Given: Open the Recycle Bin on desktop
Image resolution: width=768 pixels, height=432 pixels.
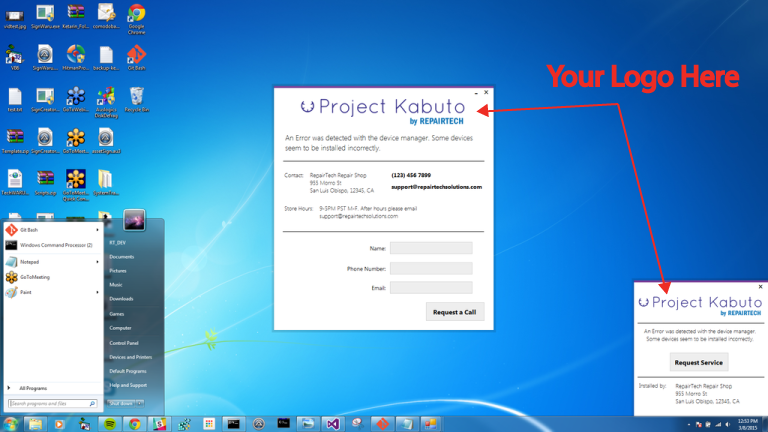Looking at the screenshot, I should coord(137,99).
